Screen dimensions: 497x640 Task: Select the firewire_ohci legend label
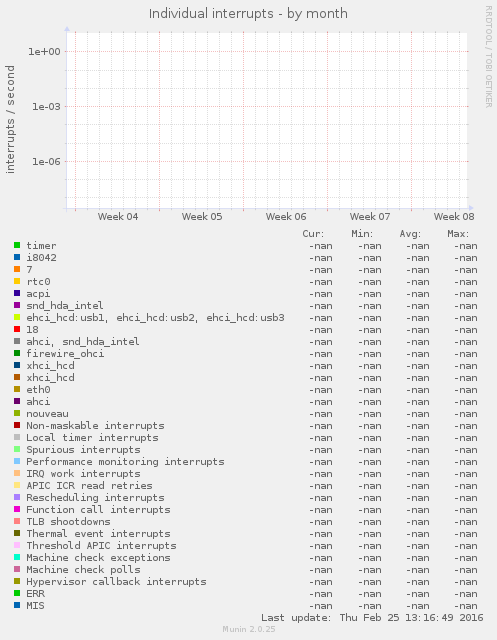[x=65, y=353]
